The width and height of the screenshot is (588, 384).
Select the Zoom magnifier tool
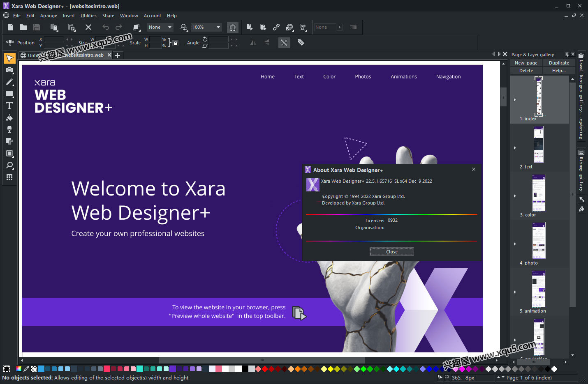(9, 165)
